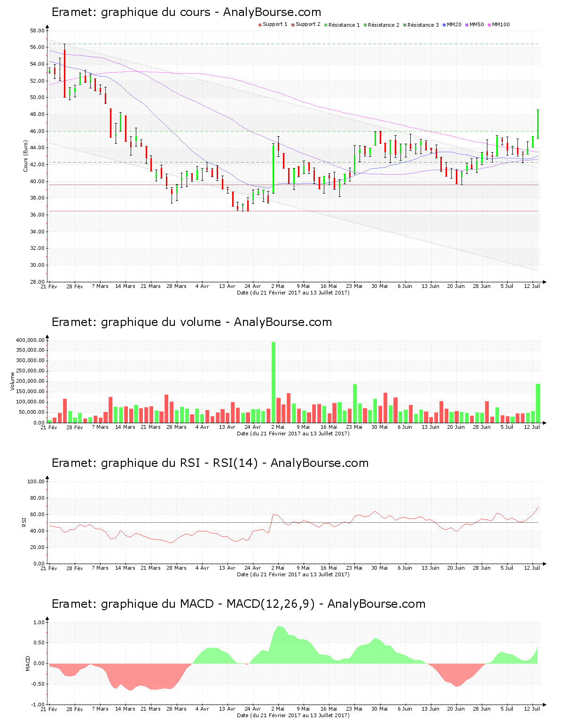Select the 'Résistance 1' legend label
Image resolution: width=564 pixels, height=728 pixels.
[344, 25]
